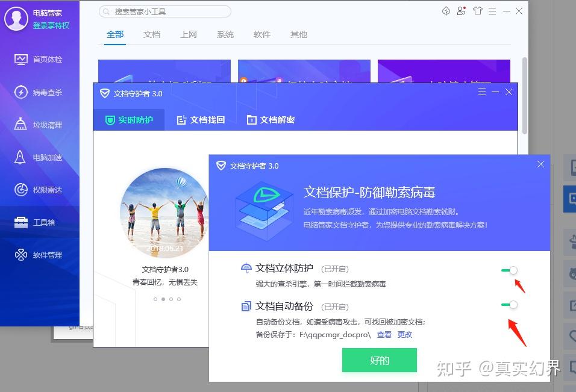Viewport: 576px width, 392px height.
Task: Click the beach photo thumbnail
Action: tap(165, 213)
